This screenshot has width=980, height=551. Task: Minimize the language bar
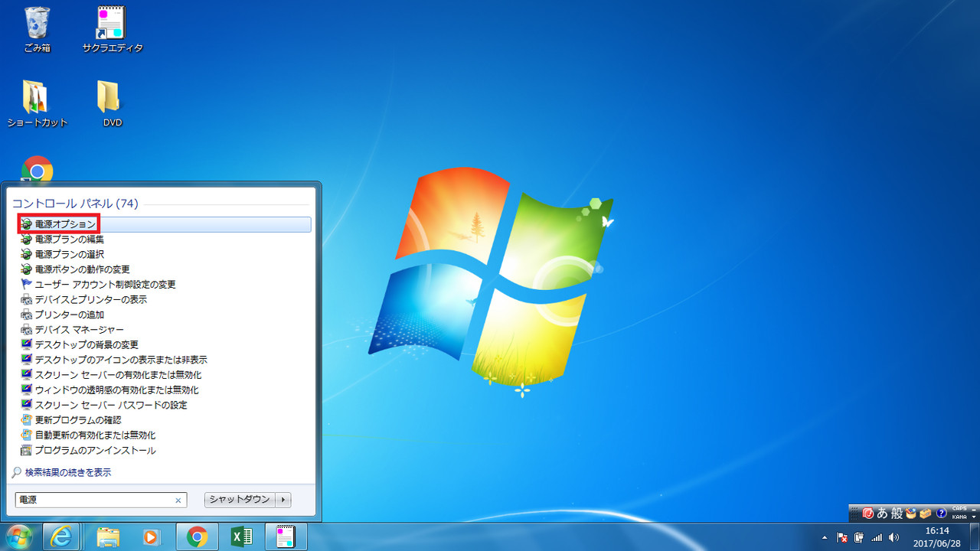point(974,510)
